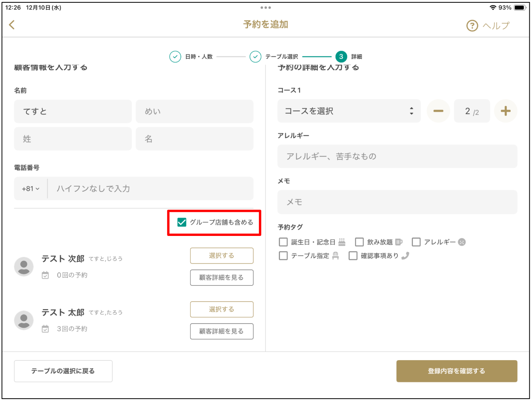Open the +81 country code selector
Image resolution: width=532 pixels, height=401 pixels.
point(30,188)
